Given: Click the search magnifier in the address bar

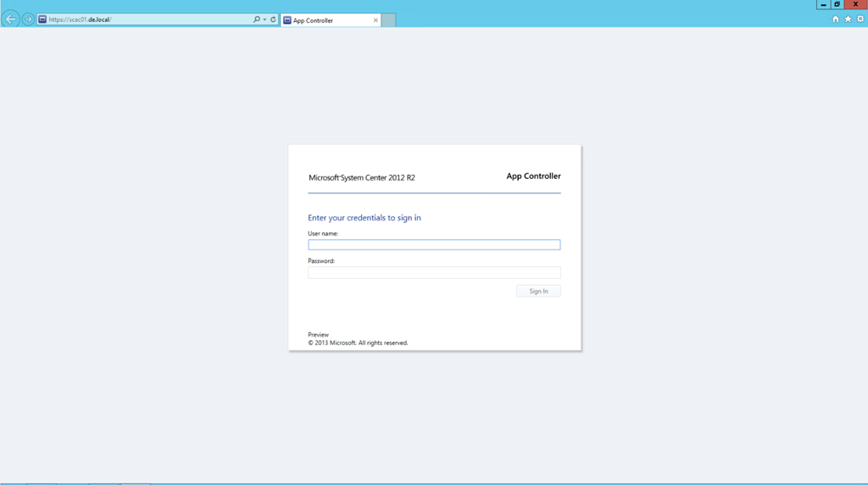Looking at the screenshot, I should [257, 20].
